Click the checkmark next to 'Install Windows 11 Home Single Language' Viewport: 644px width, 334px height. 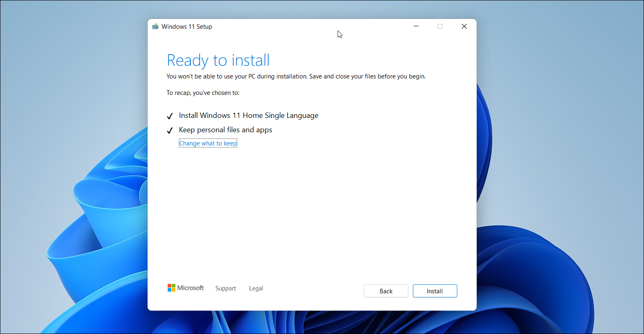point(169,116)
